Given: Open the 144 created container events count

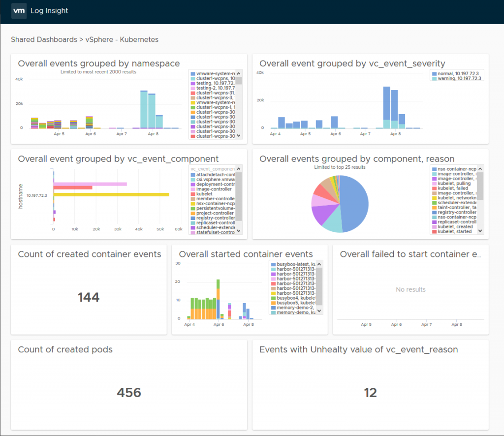Looking at the screenshot, I should tap(89, 297).
